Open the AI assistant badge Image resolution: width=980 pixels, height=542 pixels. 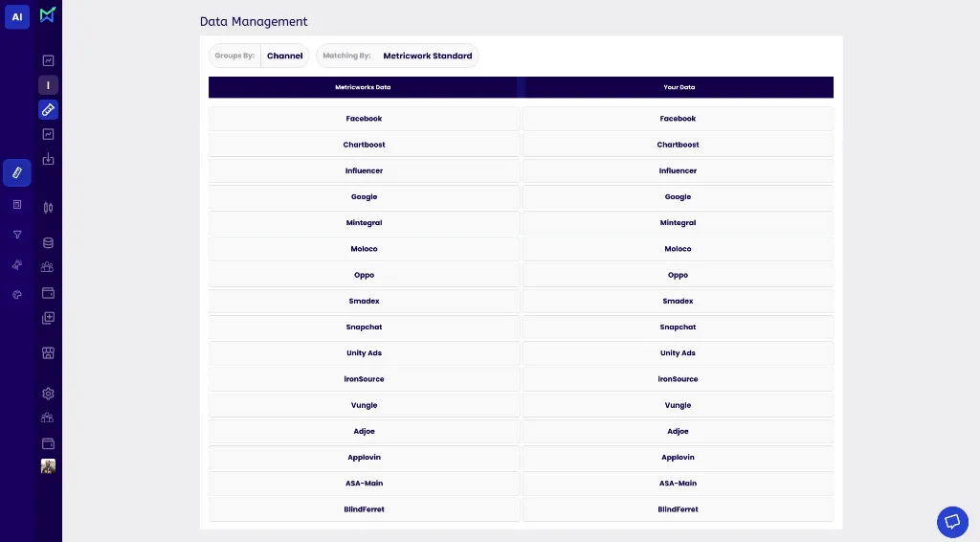17,17
